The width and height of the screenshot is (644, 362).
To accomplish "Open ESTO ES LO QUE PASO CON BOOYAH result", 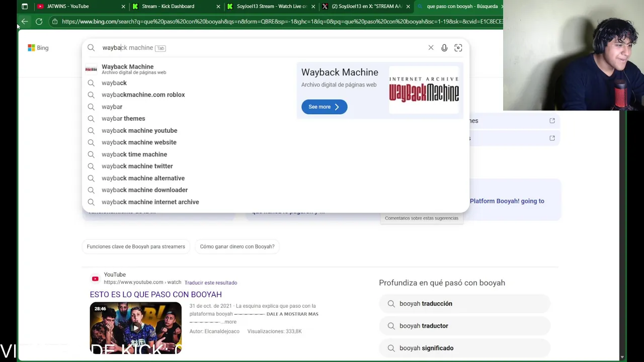I will point(155,294).
